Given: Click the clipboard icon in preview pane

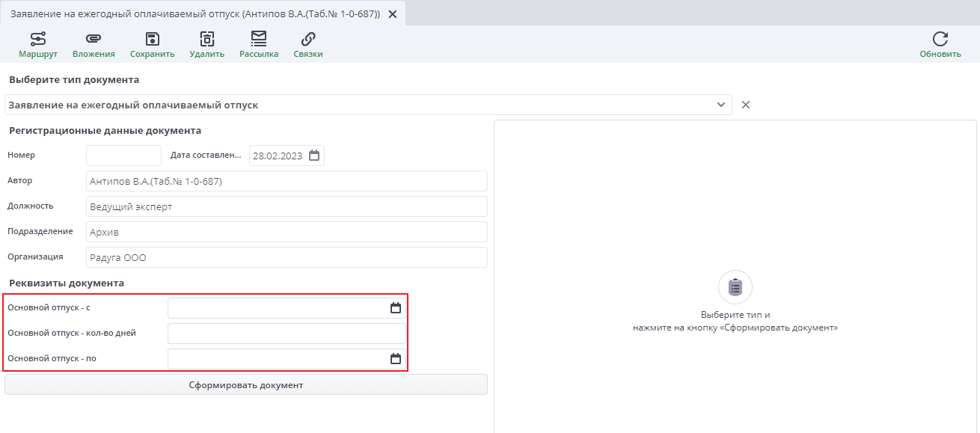Looking at the screenshot, I should (x=735, y=287).
